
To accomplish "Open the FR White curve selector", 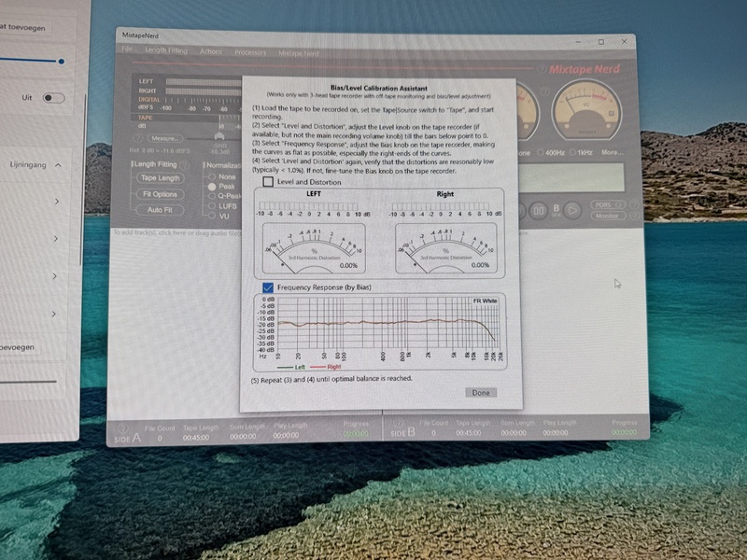I will click(486, 302).
